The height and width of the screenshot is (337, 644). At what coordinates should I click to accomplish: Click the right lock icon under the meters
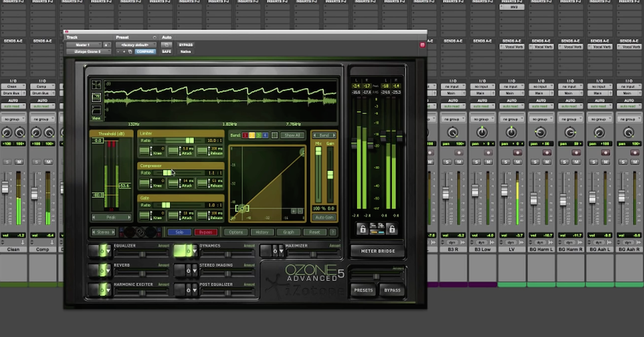(x=392, y=229)
